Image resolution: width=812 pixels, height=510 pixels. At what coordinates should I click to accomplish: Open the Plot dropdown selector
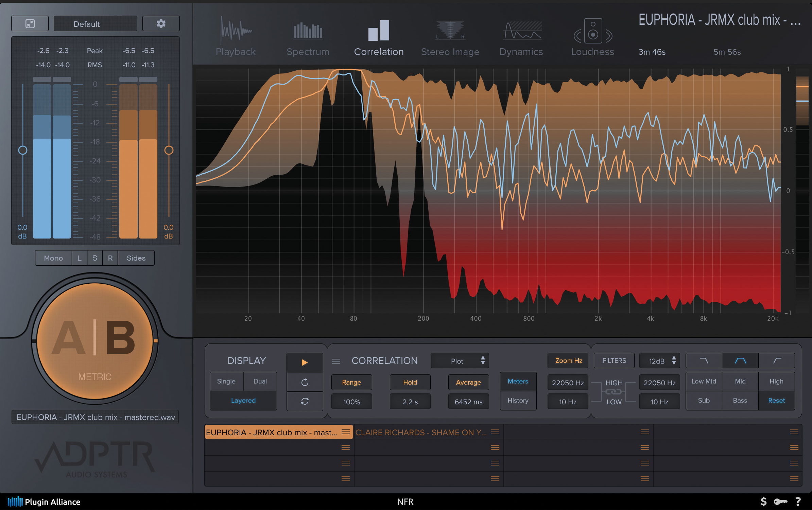(x=460, y=361)
